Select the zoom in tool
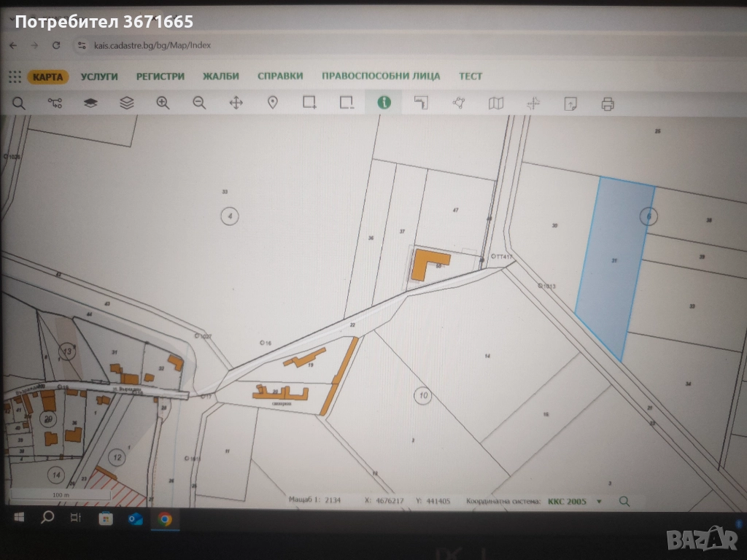The height and width of the screenshot is (560, 747). 163,103
